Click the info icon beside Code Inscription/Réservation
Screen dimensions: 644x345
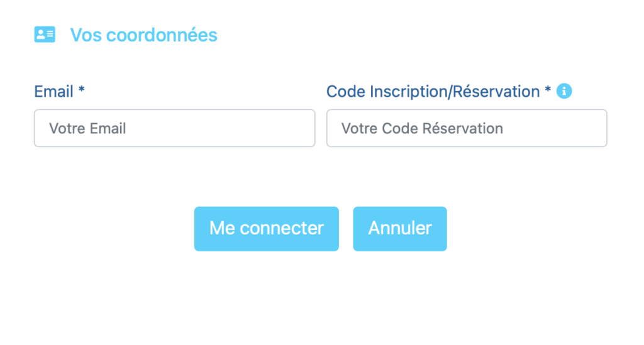tap(564, 92)
